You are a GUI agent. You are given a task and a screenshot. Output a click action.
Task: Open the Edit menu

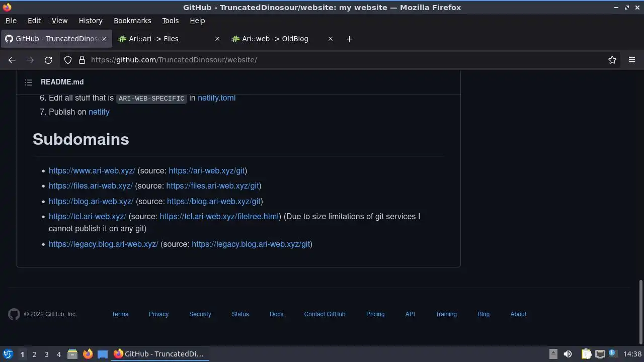click(34, 21)
